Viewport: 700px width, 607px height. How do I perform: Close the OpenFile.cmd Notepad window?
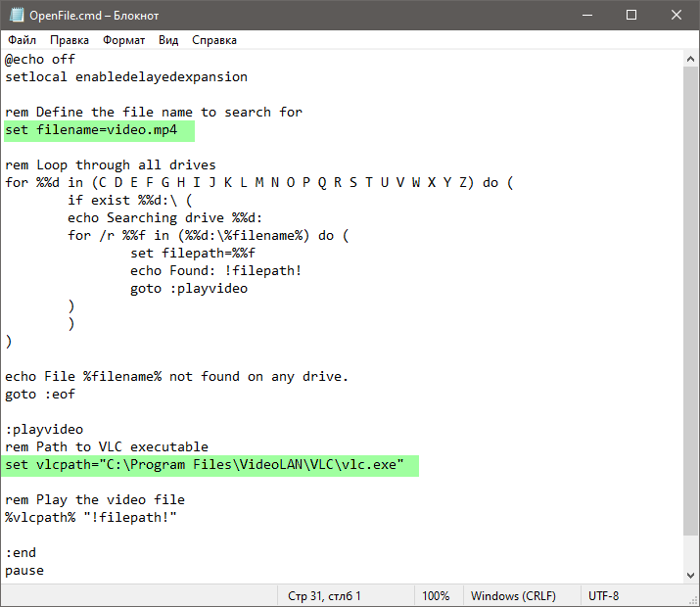click(x=677, y=16)
